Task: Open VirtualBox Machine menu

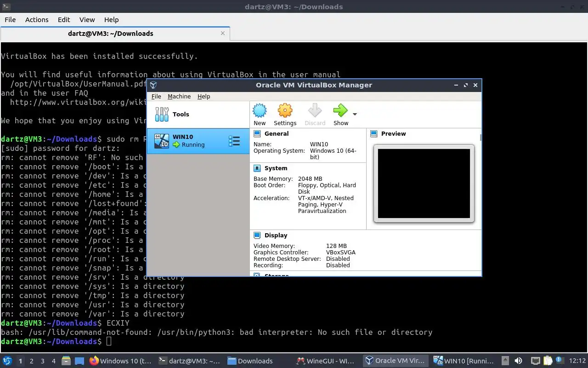Action: [179, 96]
